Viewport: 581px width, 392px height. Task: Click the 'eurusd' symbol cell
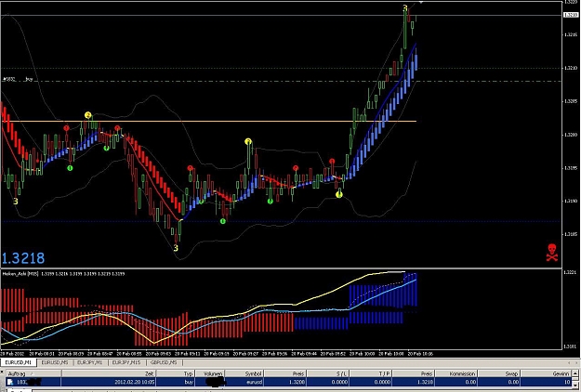(x=244, y=382)
